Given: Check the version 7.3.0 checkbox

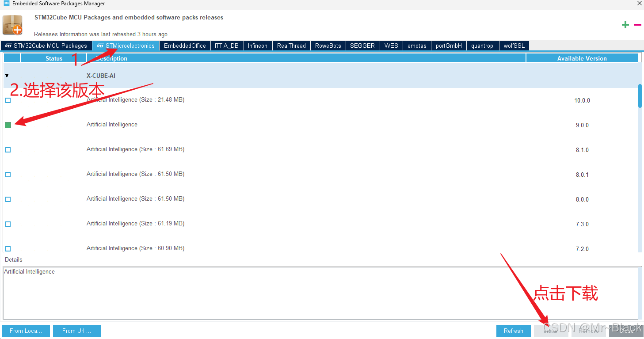Looking at the screenshot, I should tap(8, 224).
